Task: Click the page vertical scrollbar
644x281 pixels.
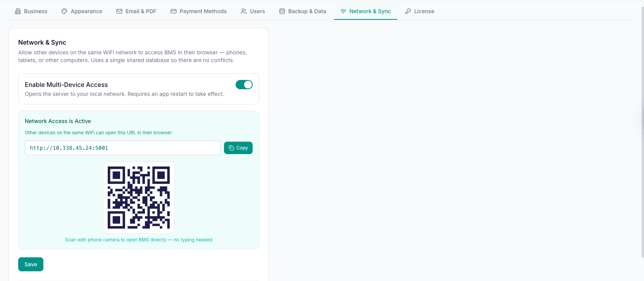Action: [x=642, y=132]
